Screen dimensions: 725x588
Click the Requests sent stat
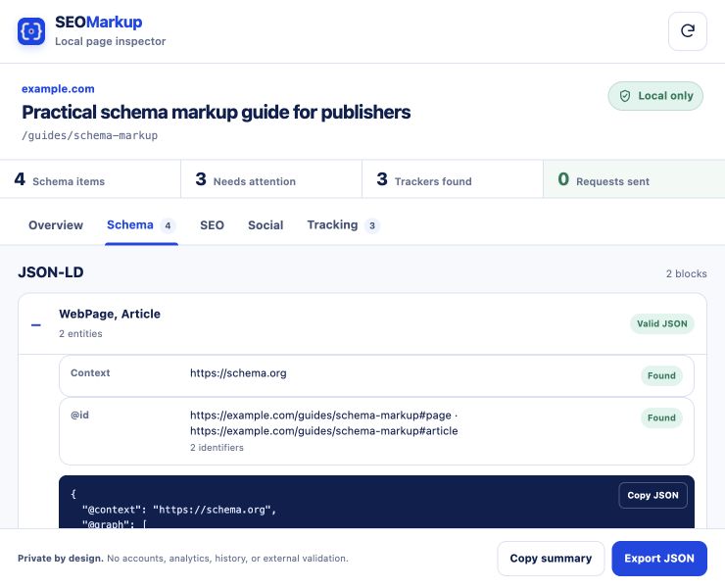[634, 179]
